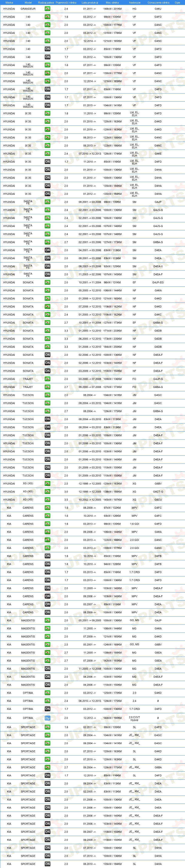
Task: Click petrol icon in I 40 131kW row
Action: [x=48, y=33]
